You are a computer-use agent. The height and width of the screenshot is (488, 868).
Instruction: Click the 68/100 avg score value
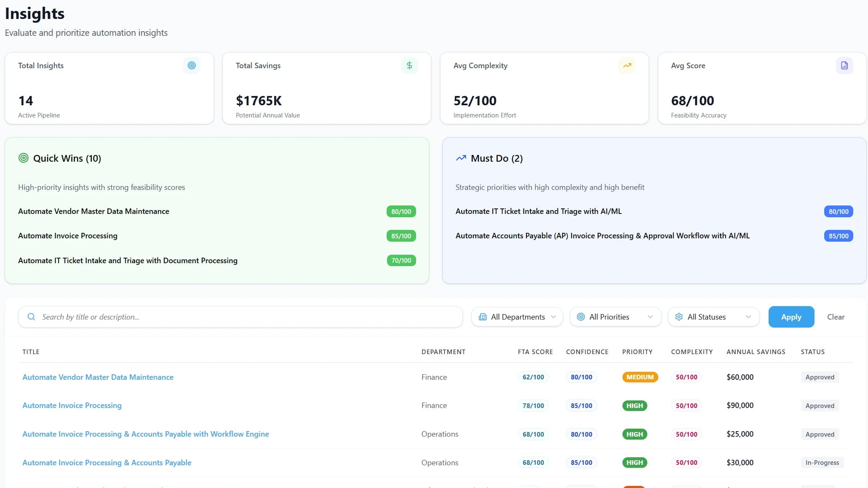(x=692, y=101)
